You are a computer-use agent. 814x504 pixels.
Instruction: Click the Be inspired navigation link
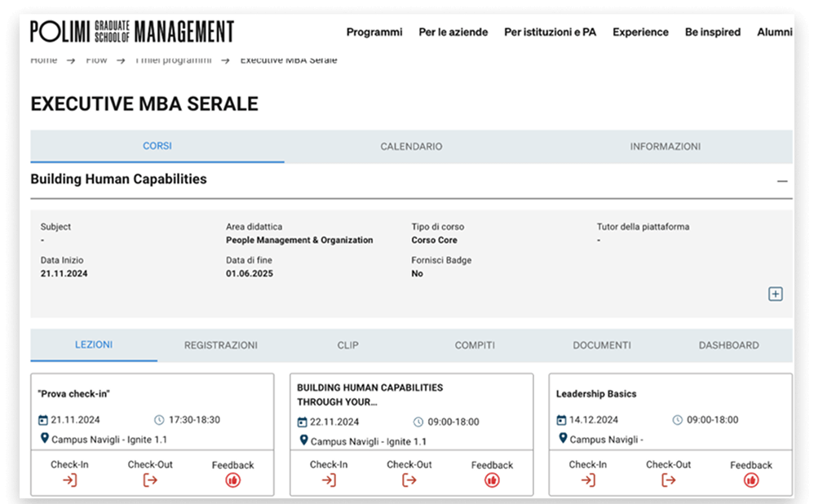pos(712,33)
